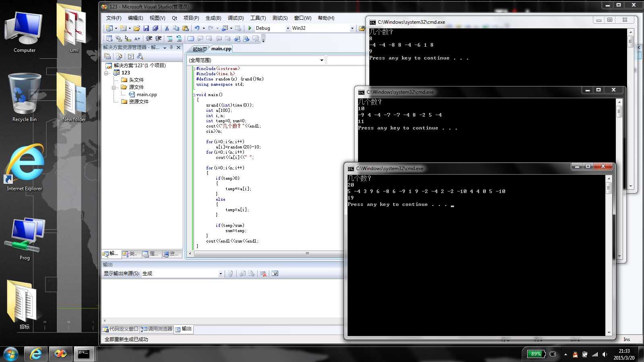Click the Recycle Bin desktop icon
644x362 pixels.
[25, 98]
